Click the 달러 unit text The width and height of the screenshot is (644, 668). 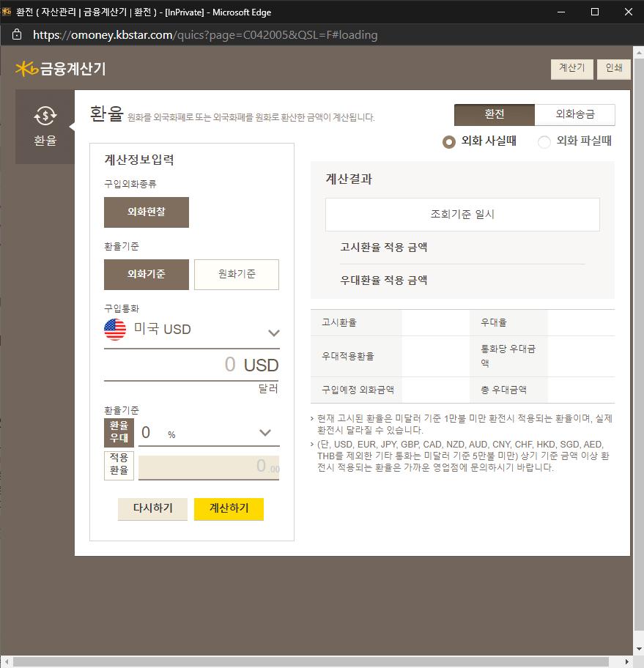coord(268,389)
